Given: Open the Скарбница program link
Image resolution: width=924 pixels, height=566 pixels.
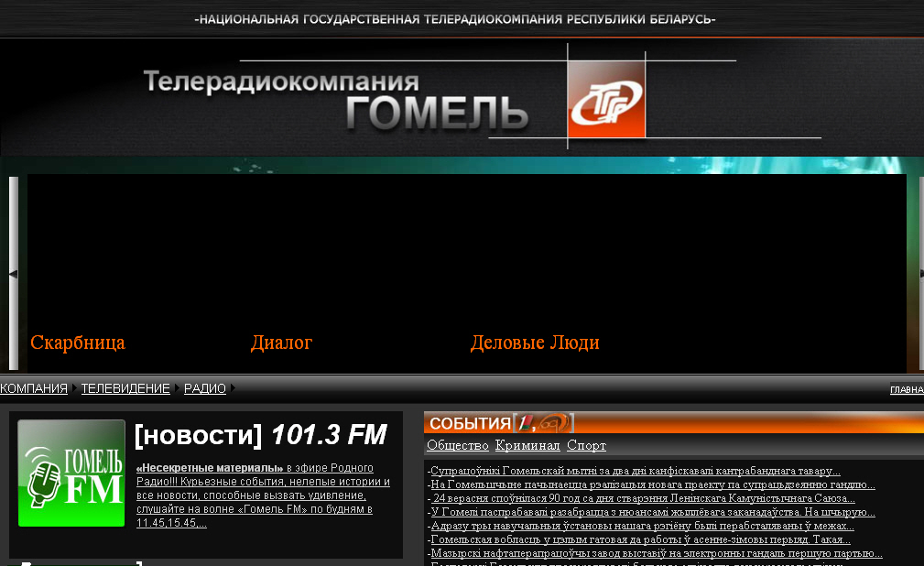Looking at the screenshot, I should tap(78, 343).
